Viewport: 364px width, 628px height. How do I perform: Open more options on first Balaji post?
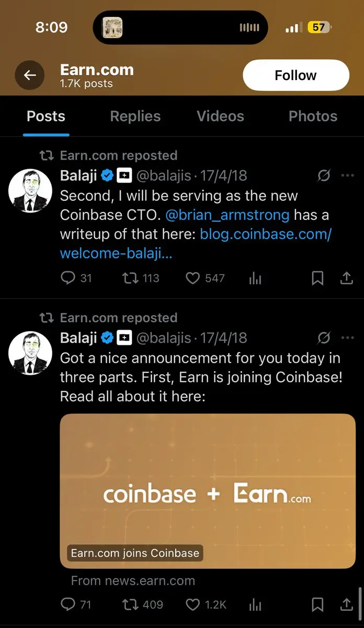pyautogui.click(x=347, y=176)
